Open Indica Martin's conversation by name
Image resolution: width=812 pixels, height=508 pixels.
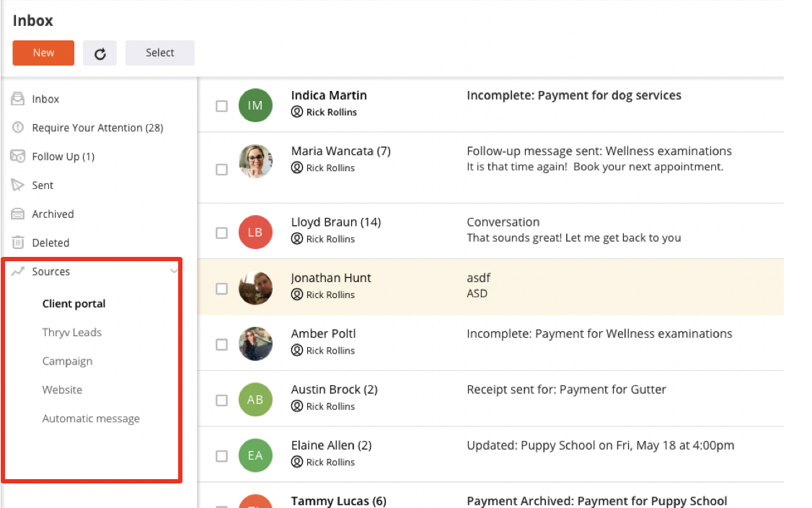[329, 95]
